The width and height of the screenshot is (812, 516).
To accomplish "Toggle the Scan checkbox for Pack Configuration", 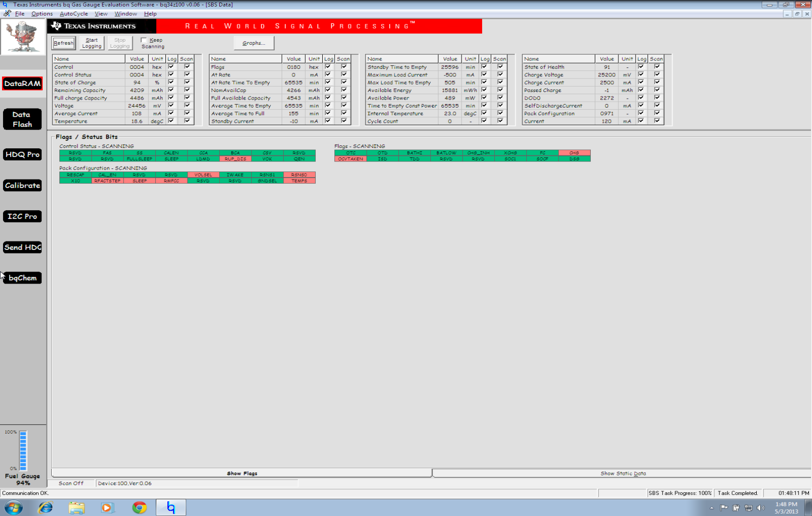I will (657, 113).
